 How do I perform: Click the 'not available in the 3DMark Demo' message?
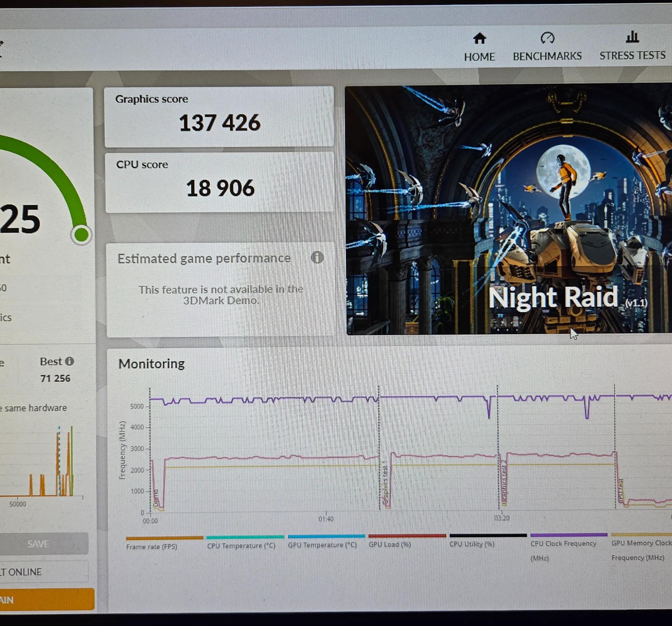(x=221, y=294)
